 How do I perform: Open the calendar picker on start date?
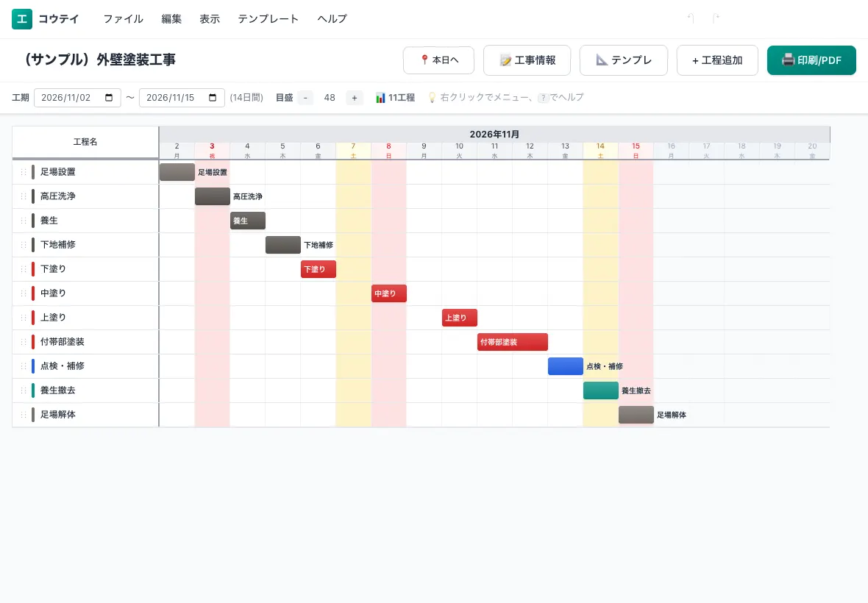(109, 97)
